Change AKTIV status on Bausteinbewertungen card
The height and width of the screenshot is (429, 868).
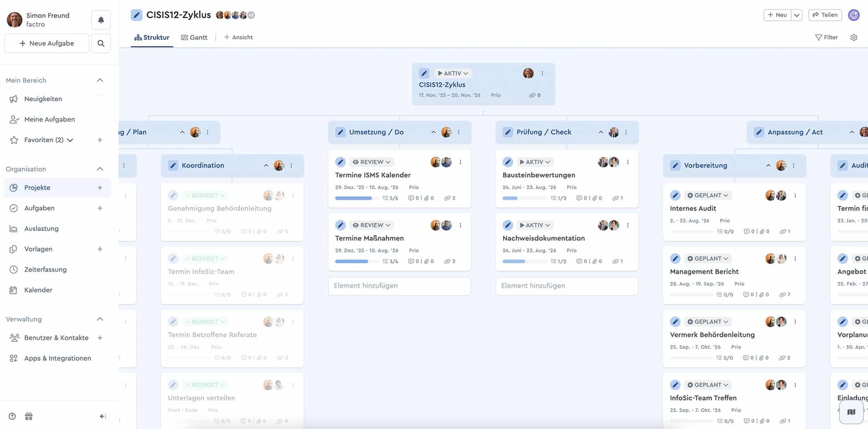click(x=535, y=162)
